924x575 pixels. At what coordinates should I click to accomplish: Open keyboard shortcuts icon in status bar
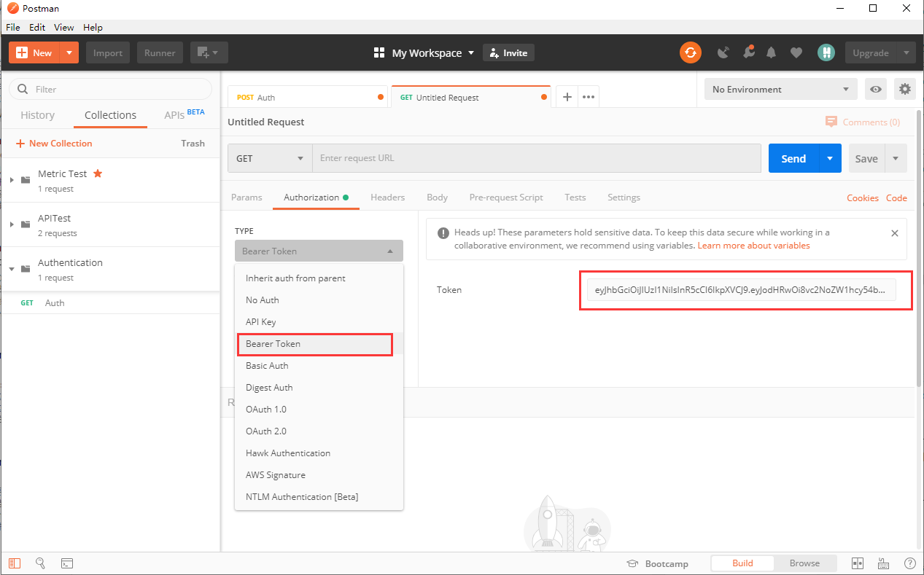click(x=883, y=563)
